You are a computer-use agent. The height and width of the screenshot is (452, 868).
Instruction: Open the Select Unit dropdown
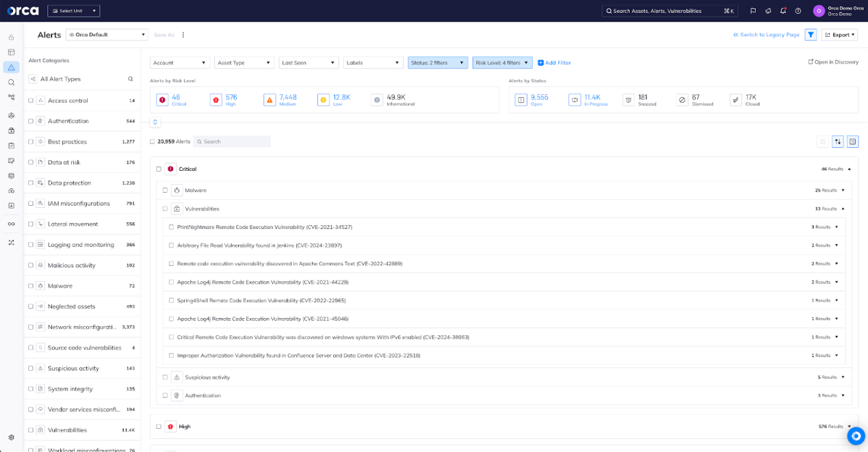(x=74, y=11)
